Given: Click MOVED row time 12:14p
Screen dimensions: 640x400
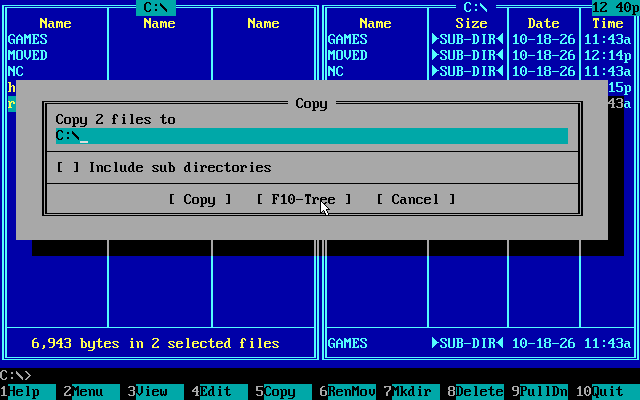Looking at the screenshot, I should (x=608, y=55).
